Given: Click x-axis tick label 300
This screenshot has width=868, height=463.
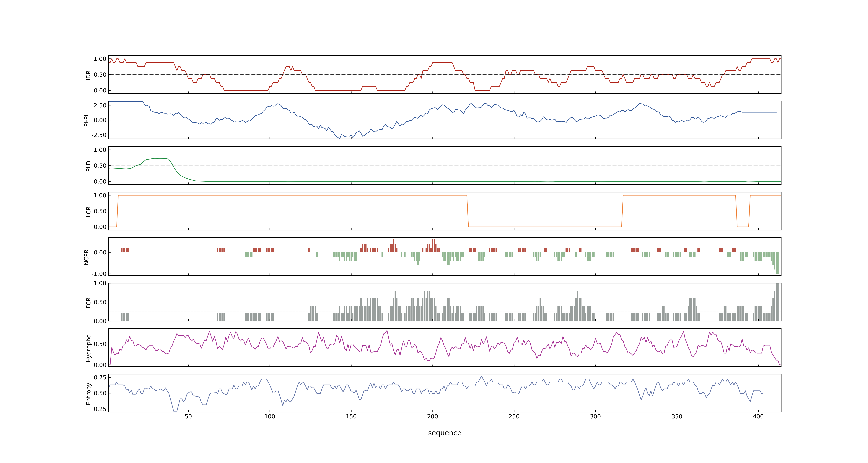Looking at the screenshot, I should point(595,416).
